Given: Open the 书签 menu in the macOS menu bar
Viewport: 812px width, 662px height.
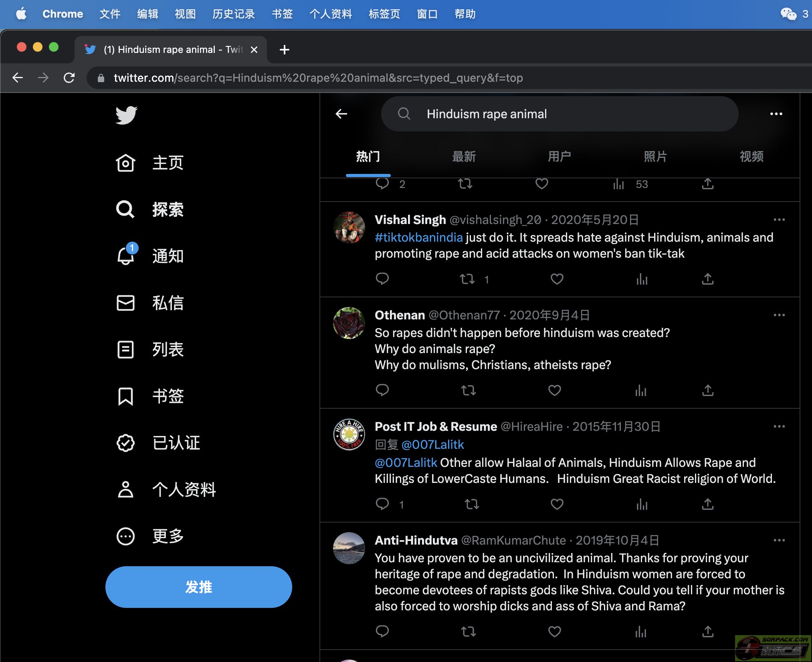Looking at the screenshot, I should coord(282,14).
